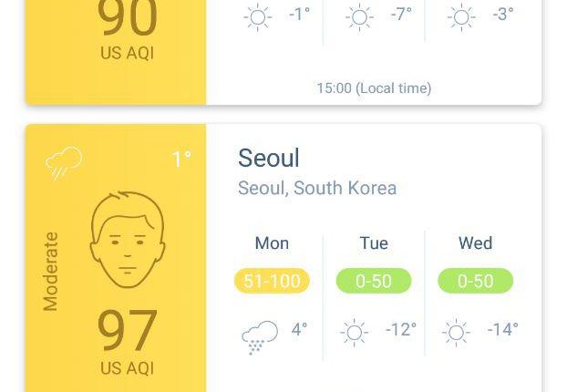Open the Seoul city card title
This screenshot has width=567, height=392.
coord(269,158)
